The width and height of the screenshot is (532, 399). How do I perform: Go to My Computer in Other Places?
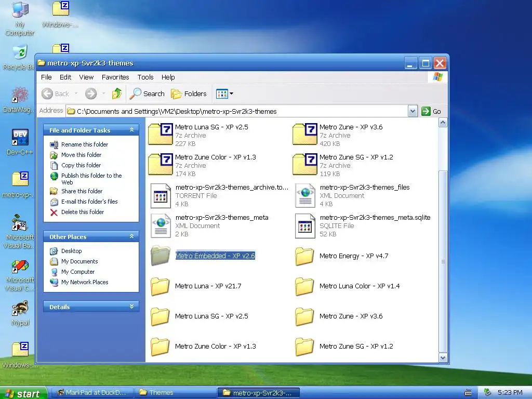78,272
